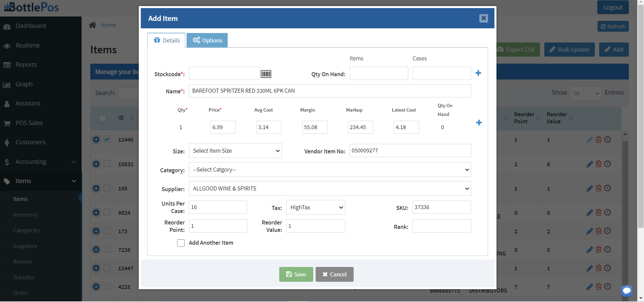Open Dashboard from the sidebar
Viewport: 644px width, 302px height.
coord(30,26)
